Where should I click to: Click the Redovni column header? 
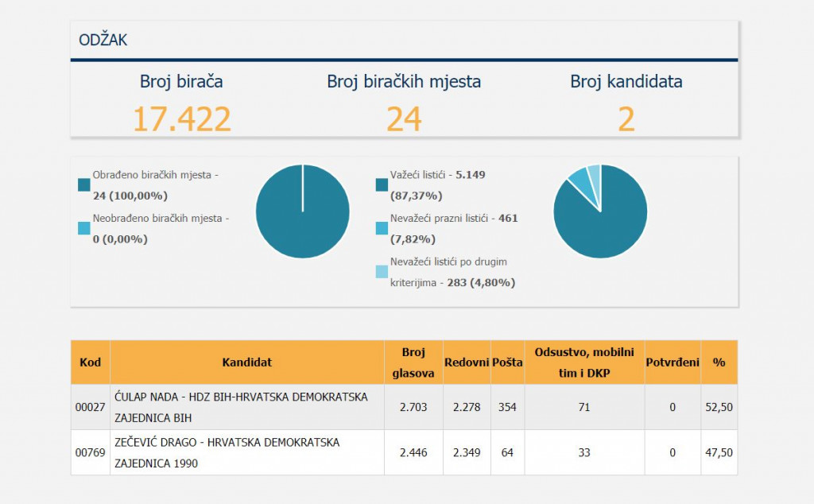pyautogui.click(x=467, y=362)
